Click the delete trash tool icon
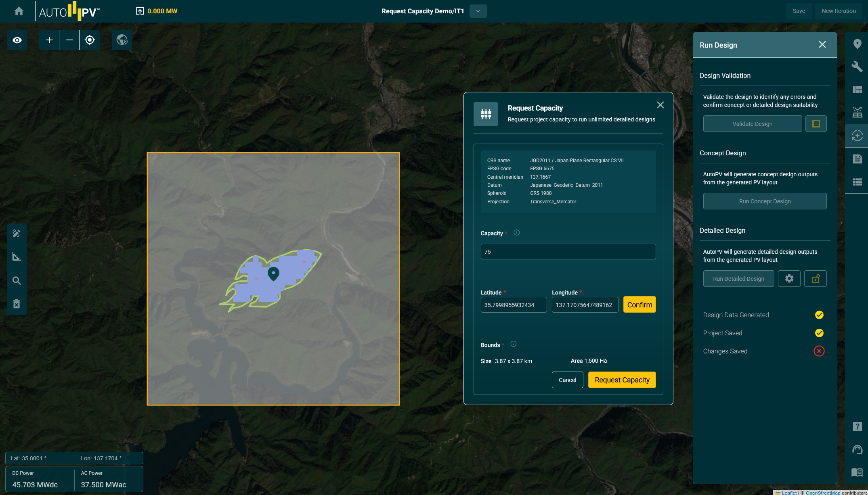 [x=17, y=303]
